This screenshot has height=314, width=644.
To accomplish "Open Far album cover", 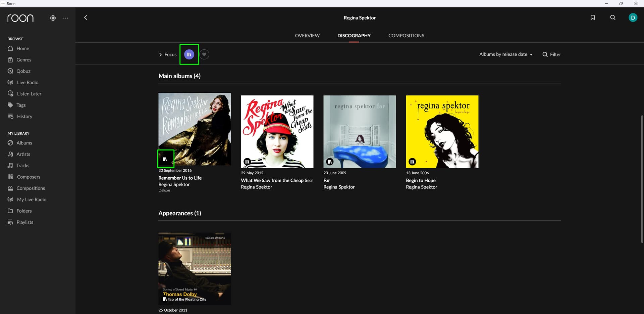I will (x=360, y=132).
